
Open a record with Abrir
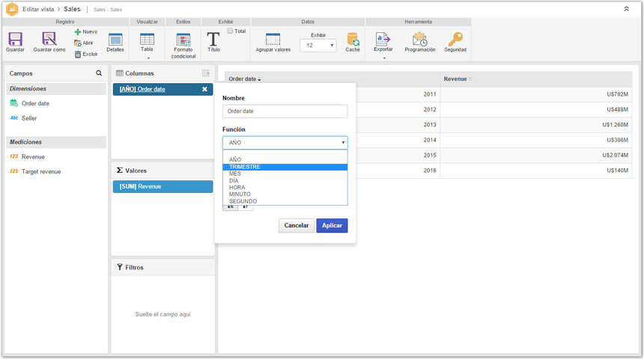84,43
